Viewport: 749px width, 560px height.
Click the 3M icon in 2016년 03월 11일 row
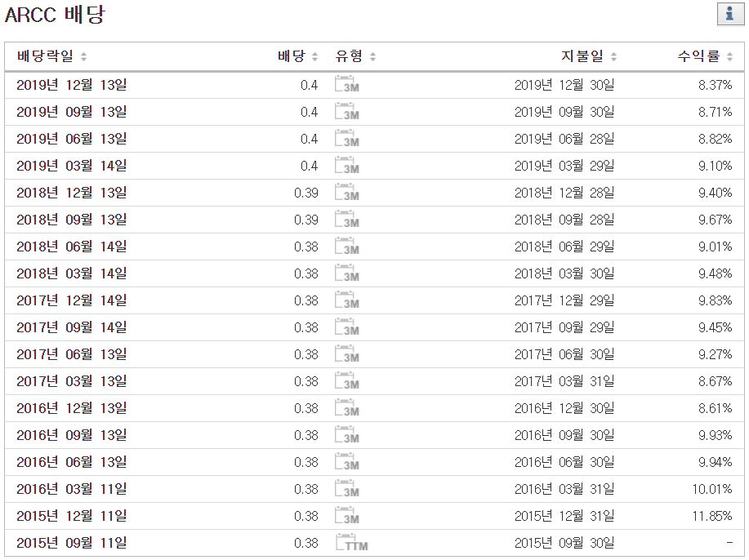coord(347,489)
